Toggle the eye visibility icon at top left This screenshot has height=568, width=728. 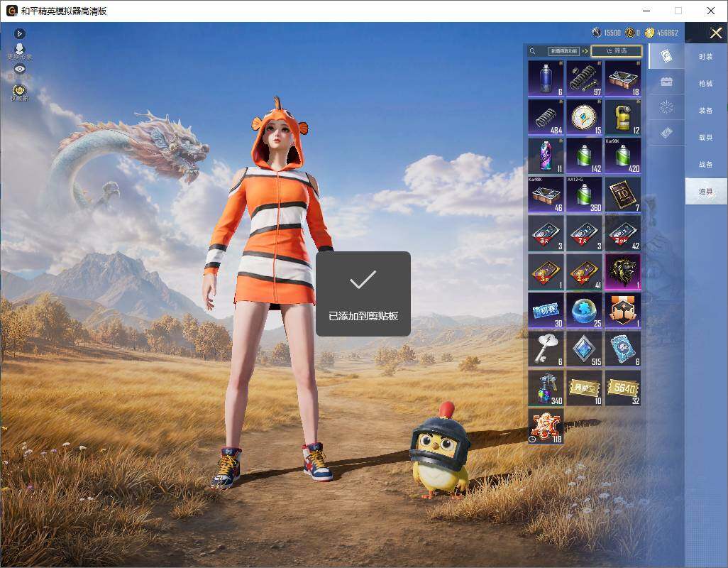point(19,69)
